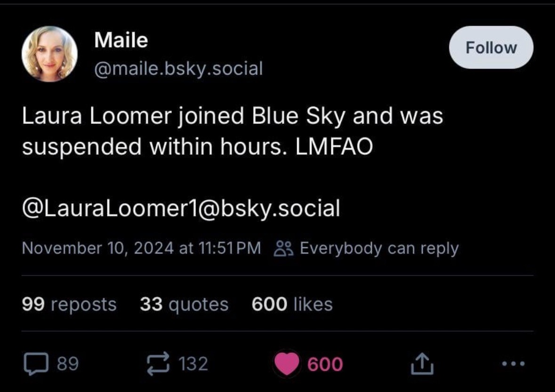Toggle the pink heart like icon
The width and height of the screenshot is (555, 392).
pyautogui.click(x=287, y=364)
